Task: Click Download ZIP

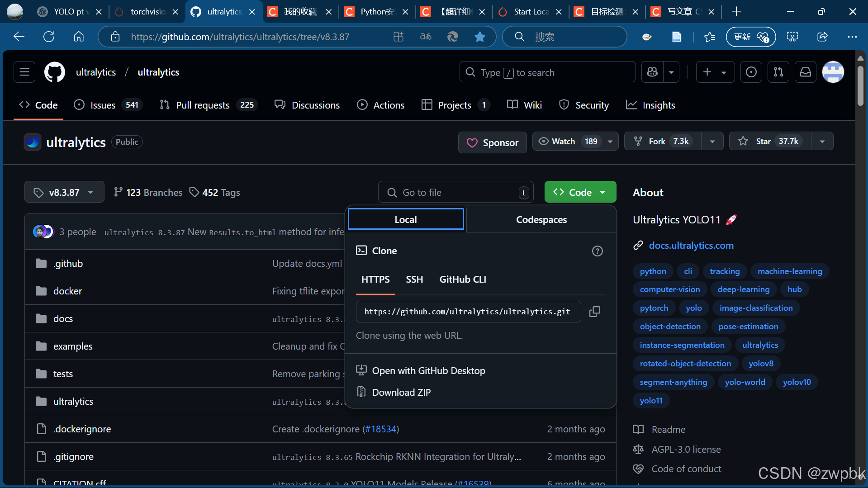Action: [x=401, y=393]
